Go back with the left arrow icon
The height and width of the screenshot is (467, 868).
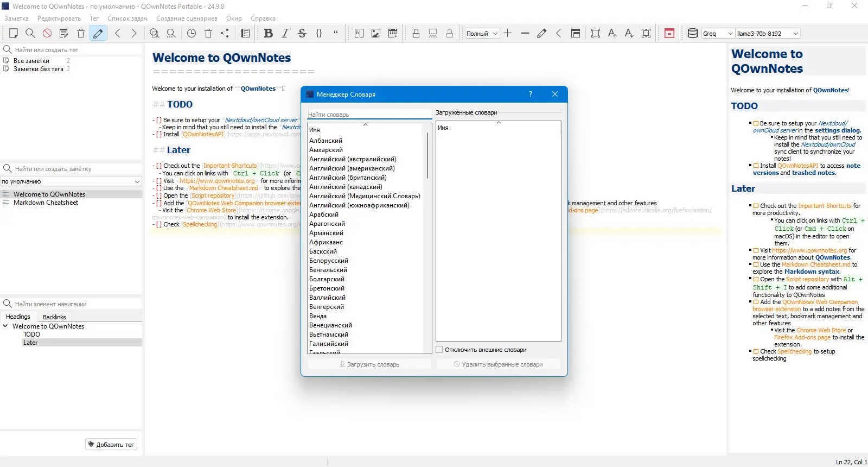(x=118, y=33)
